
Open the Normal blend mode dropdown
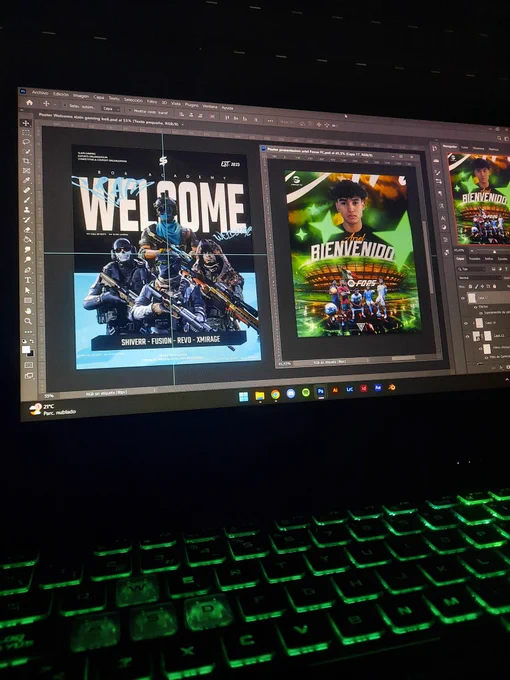pyautogui.click(x=480, y=278)
